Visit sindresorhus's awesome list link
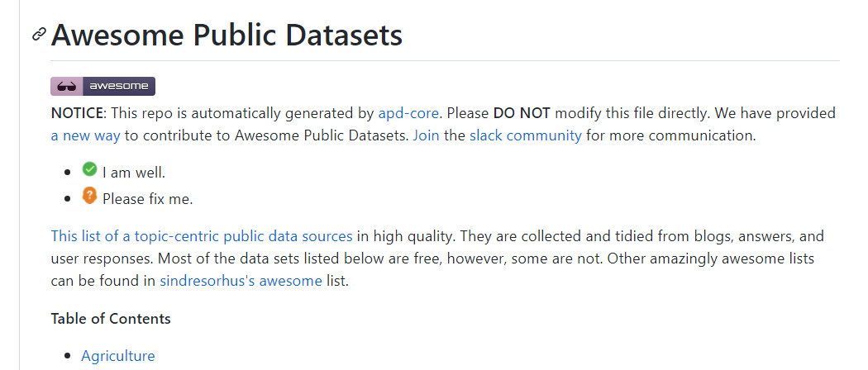The height and width of the screenshot is (370, 868). (x=241, y=281)
